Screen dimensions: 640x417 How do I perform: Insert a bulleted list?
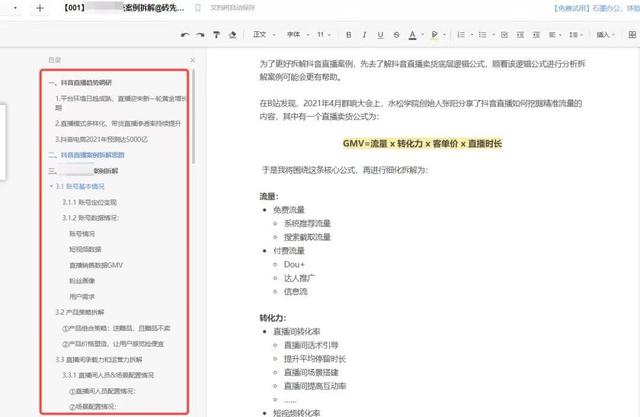(x=482, y=35)
